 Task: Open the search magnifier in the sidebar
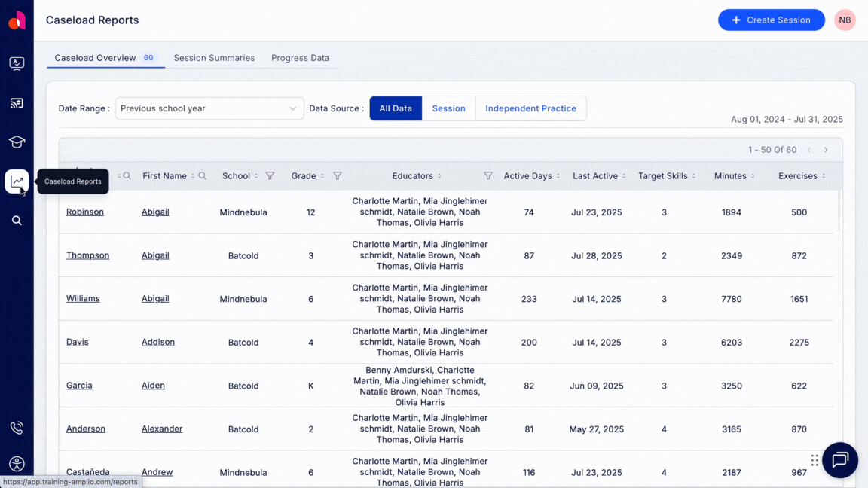17,221
